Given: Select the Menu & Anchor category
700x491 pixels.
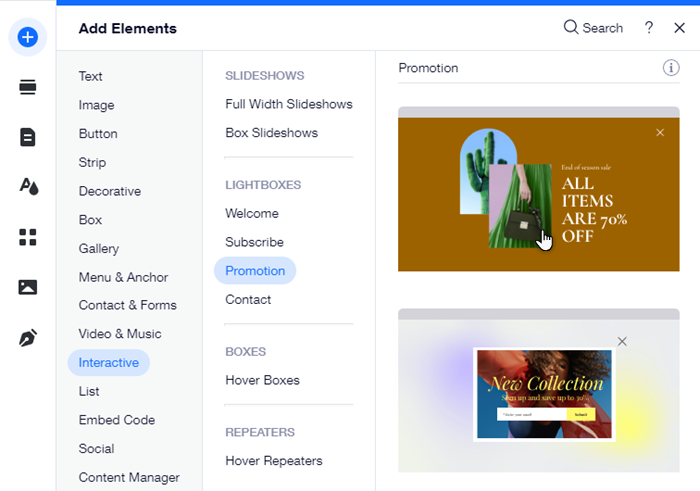Looking at the screenshot, I should [123, 277].
